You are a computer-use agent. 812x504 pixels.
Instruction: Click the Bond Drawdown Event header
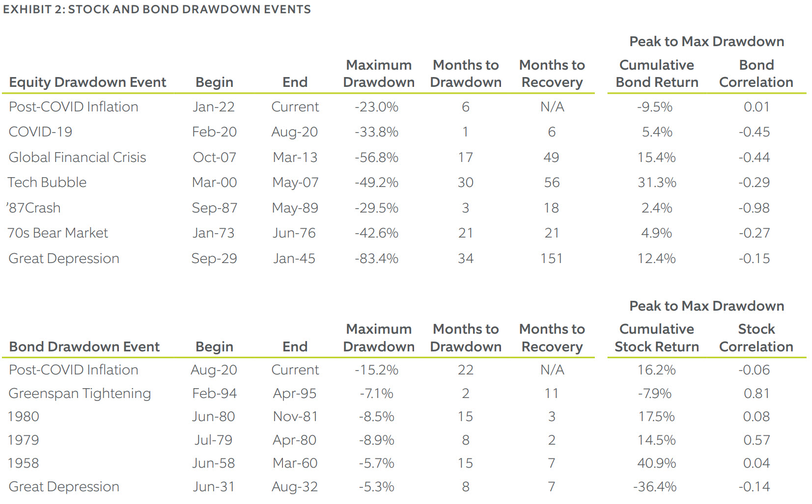click(84, 346)
